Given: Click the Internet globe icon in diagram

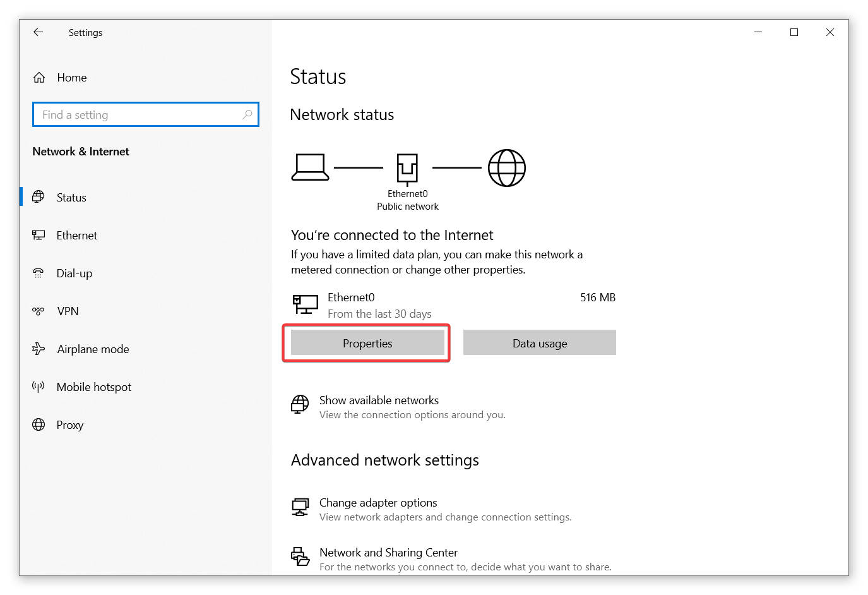Looking at the screenshot, I should 507,168.
